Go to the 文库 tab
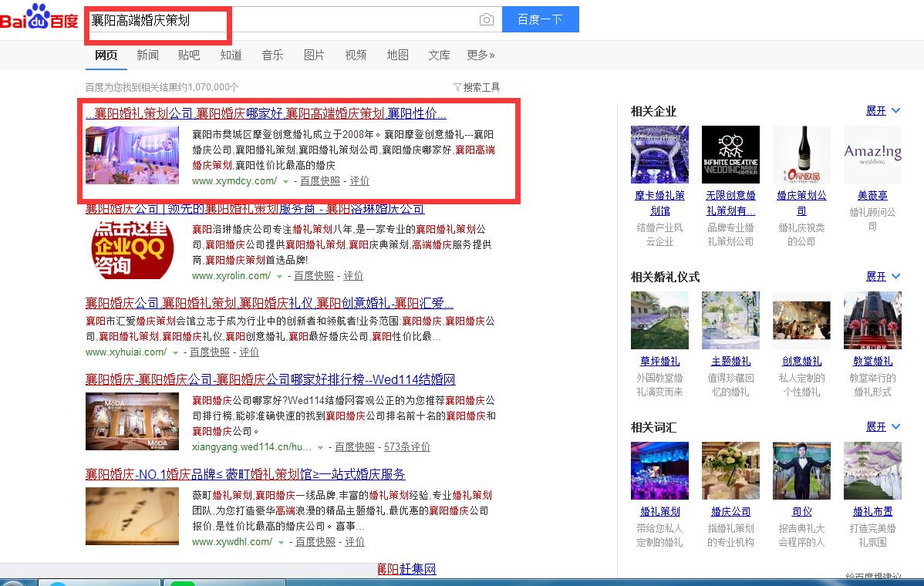Image resolution: width=924 pixels, height=586 pixels. click(x=439, y=55)
